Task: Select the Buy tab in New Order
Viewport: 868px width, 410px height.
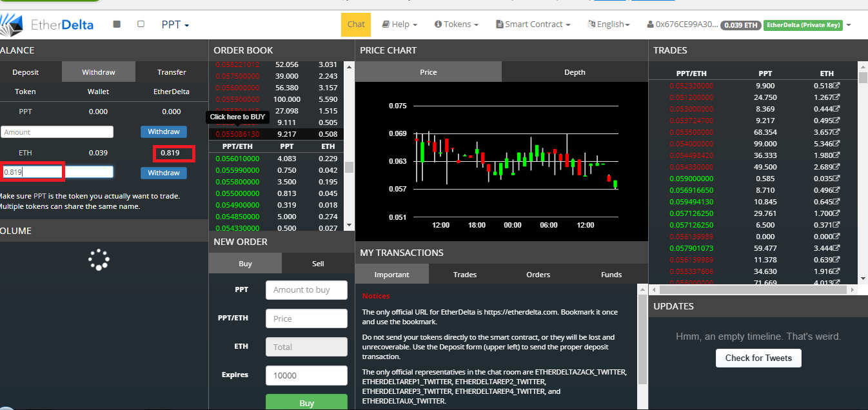Action: click(x=245, y=264)
